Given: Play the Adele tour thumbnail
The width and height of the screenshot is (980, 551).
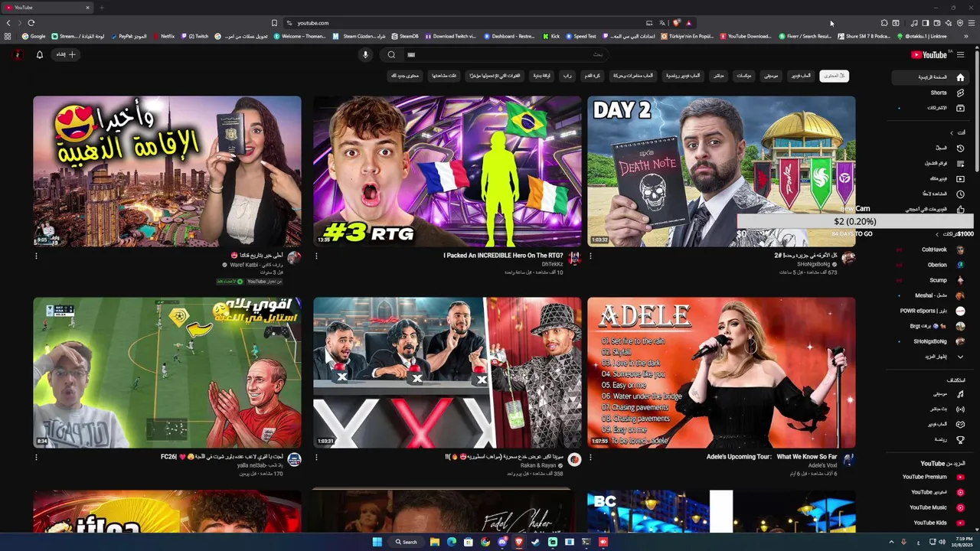Looking at the screenshot, I should (x=721, y=373).
